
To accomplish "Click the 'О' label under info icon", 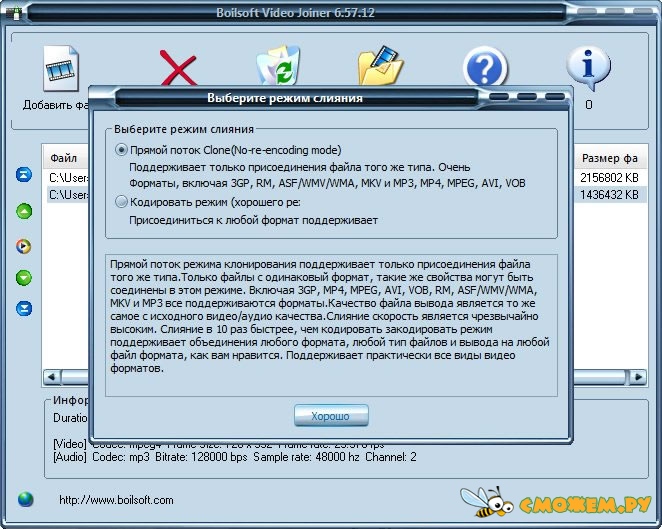I will click(589, 105).
